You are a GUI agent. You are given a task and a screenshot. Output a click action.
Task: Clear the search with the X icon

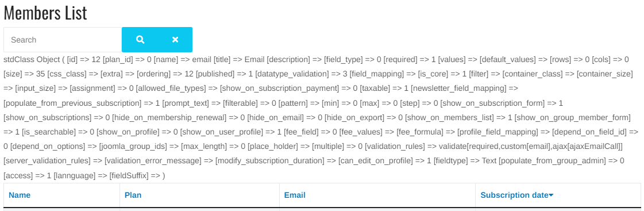point(175,40)
